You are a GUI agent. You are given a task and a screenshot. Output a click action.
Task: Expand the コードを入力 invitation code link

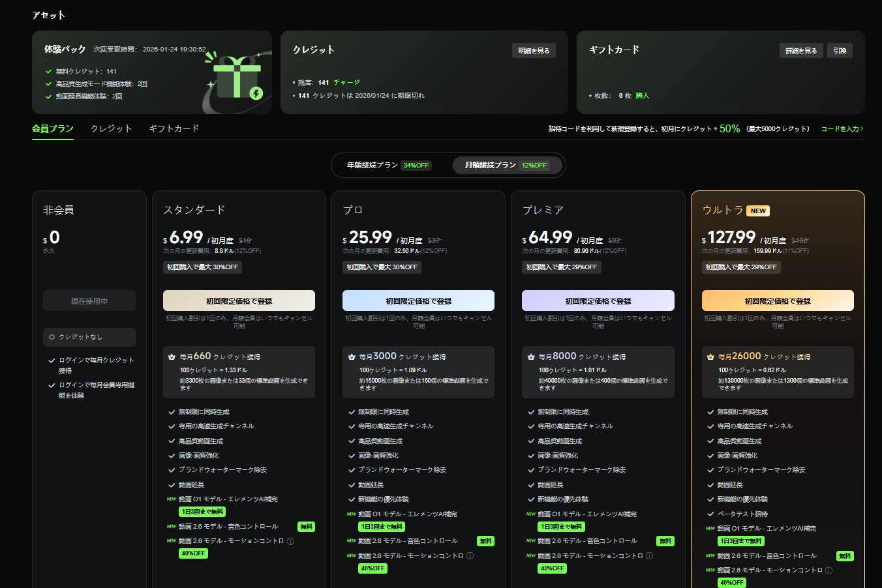pos(842,129)
